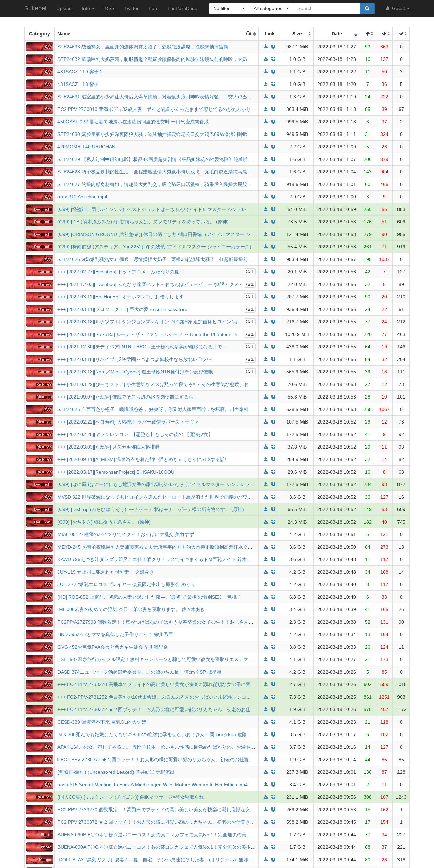Download torrent file for BUENA-090A row
This screenshot has width=434, height=868.
tap(266, 847)
